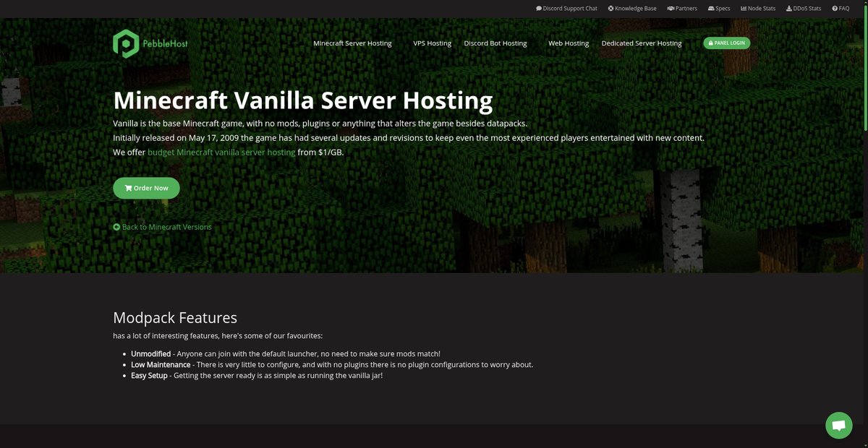Screen dimensions: 868x448
Task: View server Specs in top bar
Action: (x=719, y=9)
